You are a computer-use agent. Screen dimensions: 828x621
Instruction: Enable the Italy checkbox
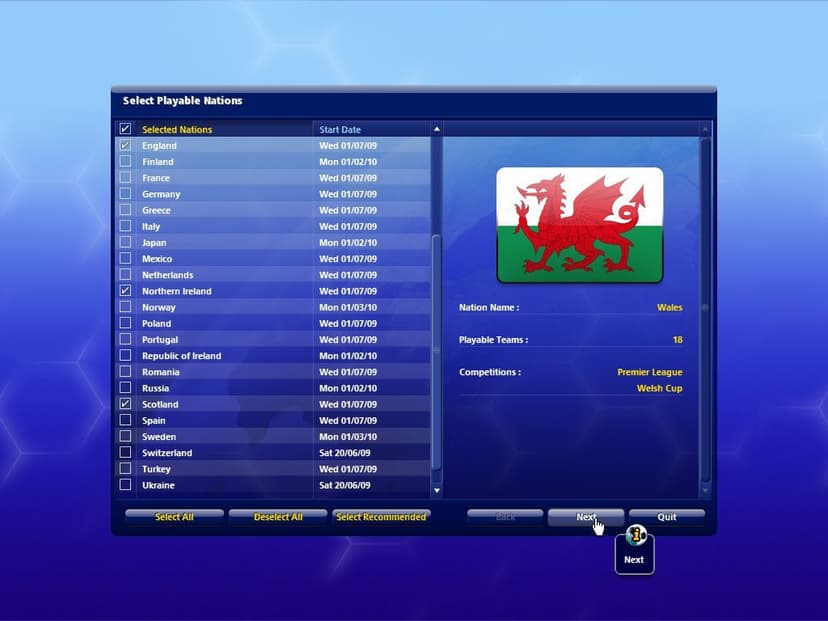[x=125, y=226]
